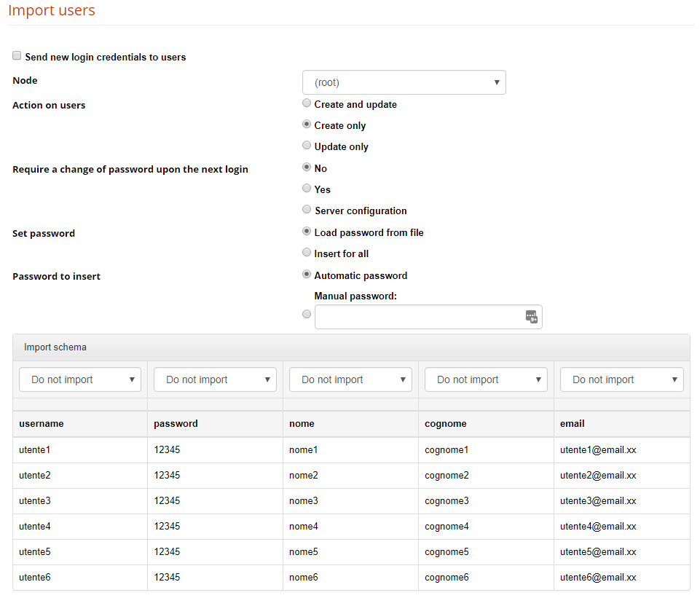Choose Yes for password change at next login
This screenshot has width=700, height=598.
coord(307,188)
